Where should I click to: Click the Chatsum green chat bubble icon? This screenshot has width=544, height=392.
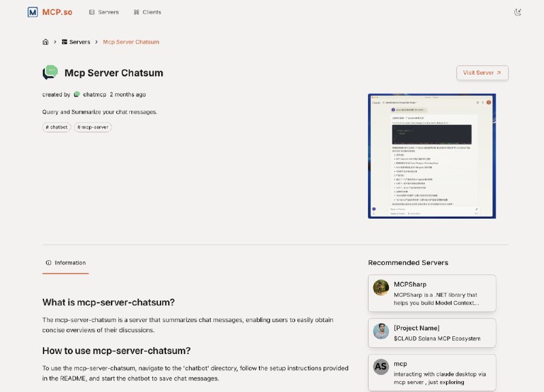50,73
